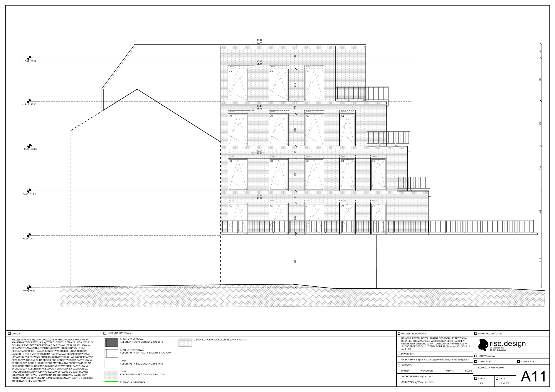
Task: Click the date value 25.03.2022
Action: [x=505, y=383]
